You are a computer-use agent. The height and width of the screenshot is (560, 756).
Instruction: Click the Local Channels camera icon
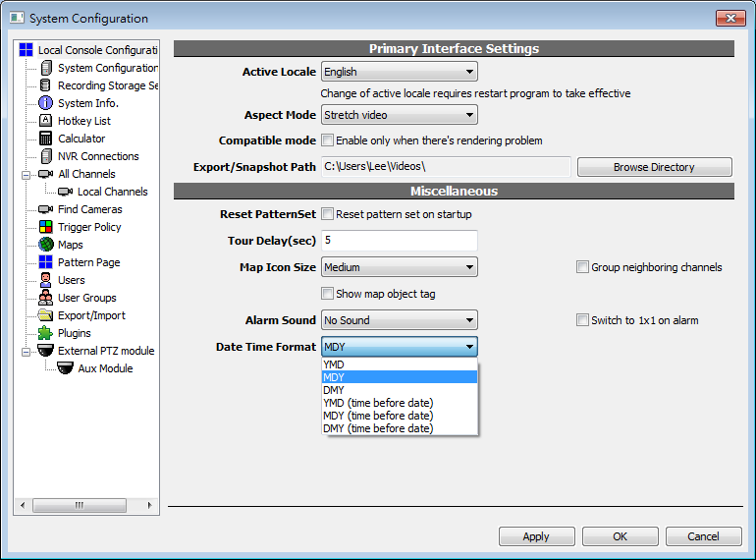[x=65, y=192]
